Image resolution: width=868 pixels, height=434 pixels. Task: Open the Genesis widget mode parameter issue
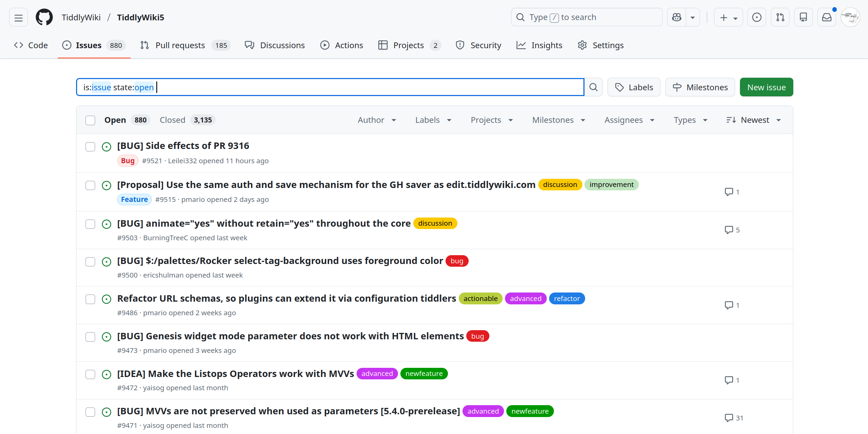(x=290, y=336)
